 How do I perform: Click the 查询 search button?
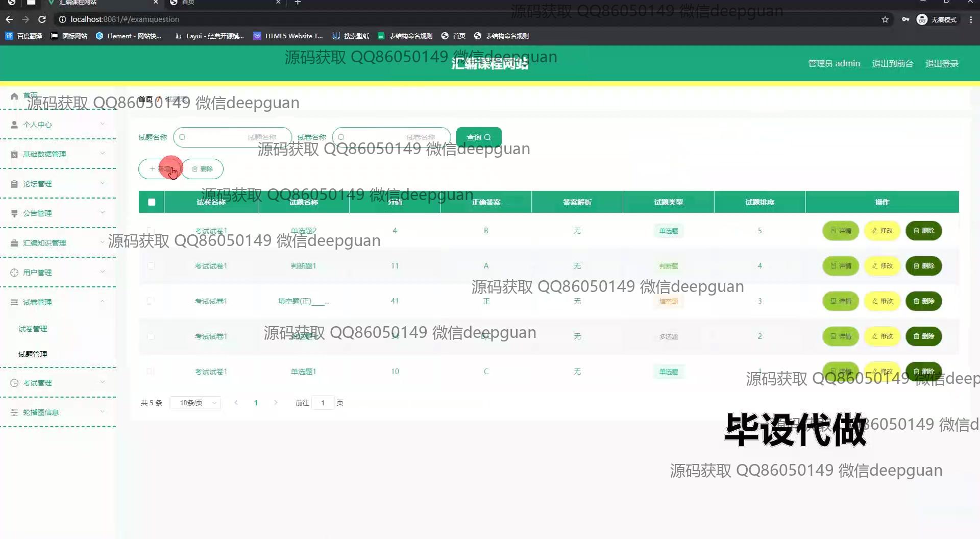point(479,137)
